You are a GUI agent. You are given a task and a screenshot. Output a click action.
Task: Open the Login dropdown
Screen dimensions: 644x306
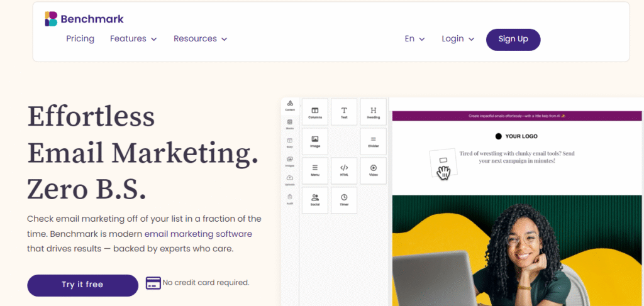coord(457,39)
